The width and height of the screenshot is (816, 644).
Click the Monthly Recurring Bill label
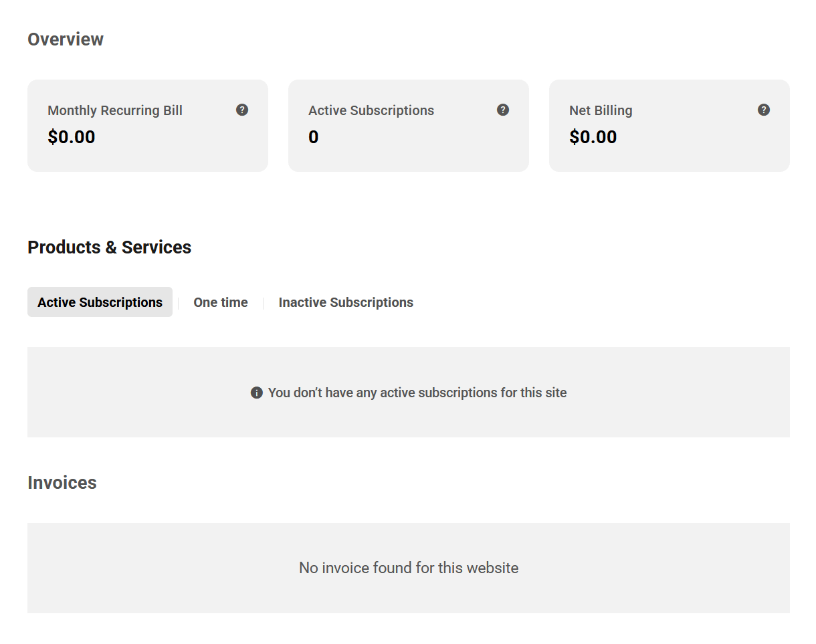(x=115, y=110)
